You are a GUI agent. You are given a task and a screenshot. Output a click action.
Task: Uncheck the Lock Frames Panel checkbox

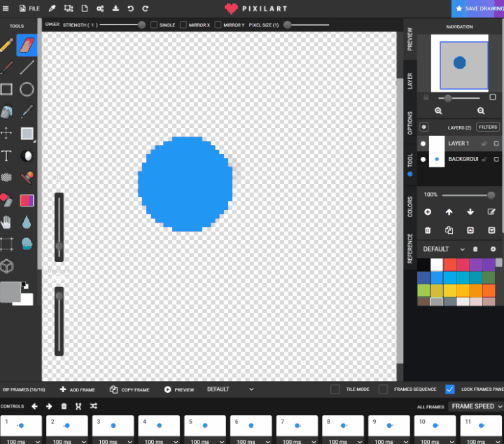(x=450, y=389)
